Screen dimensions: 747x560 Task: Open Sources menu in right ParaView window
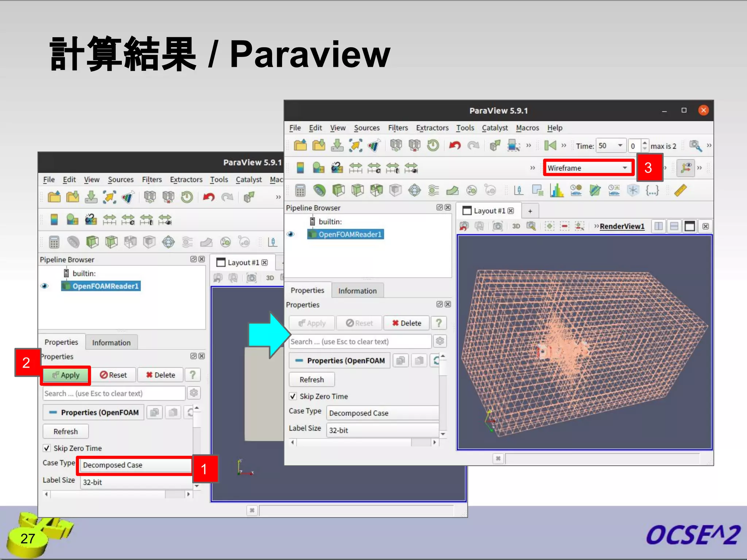coord(367,128)
